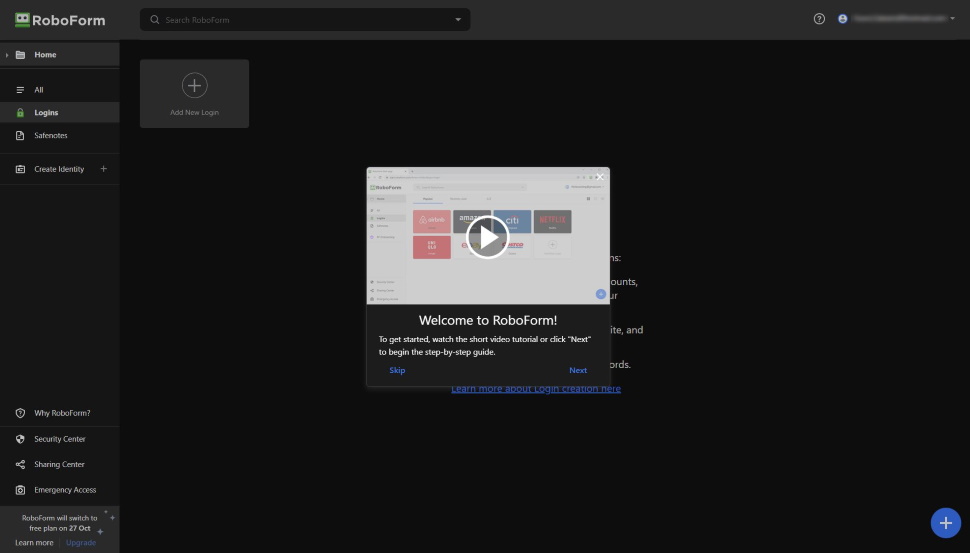
Task: Click the All items list icon
Action: coord(20,90)
